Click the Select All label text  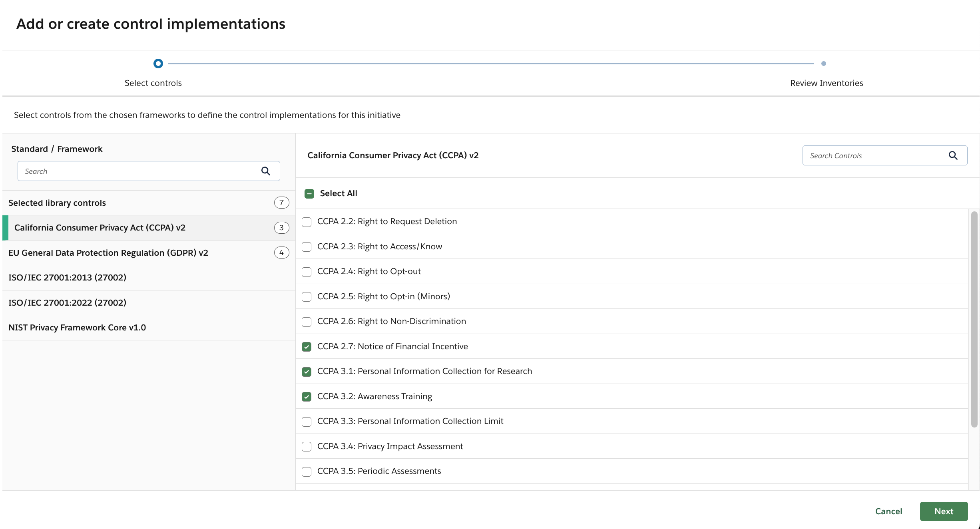click(x=339, y=193)
